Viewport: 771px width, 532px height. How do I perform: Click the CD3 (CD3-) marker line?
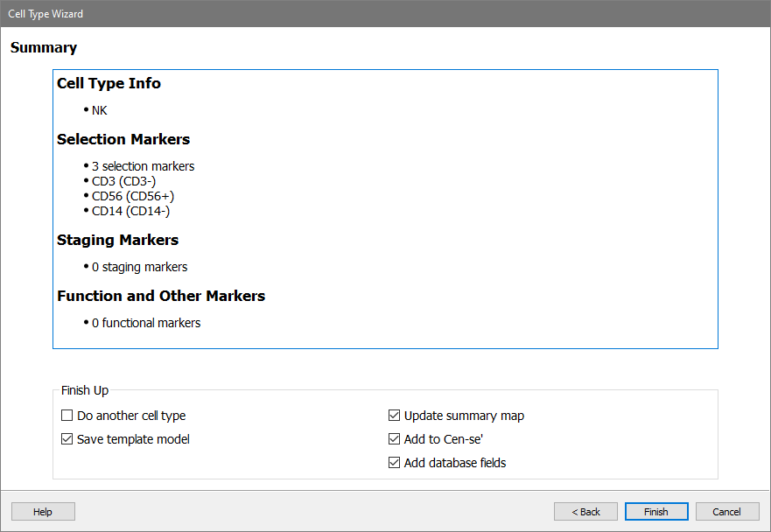pyautogui.click(x=123, y=181)
